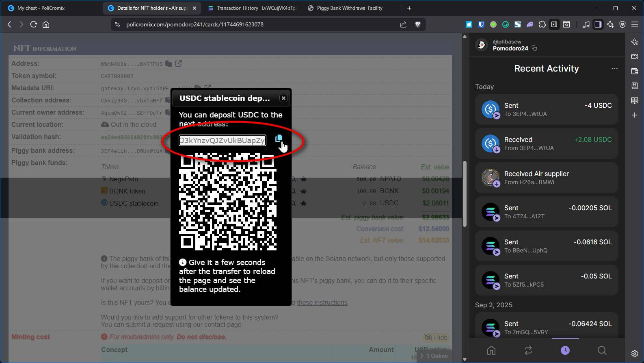Open Brave Wallet in the sidebar
The width and height of the screenshot is (644, 363).
(x=635, y=71)
